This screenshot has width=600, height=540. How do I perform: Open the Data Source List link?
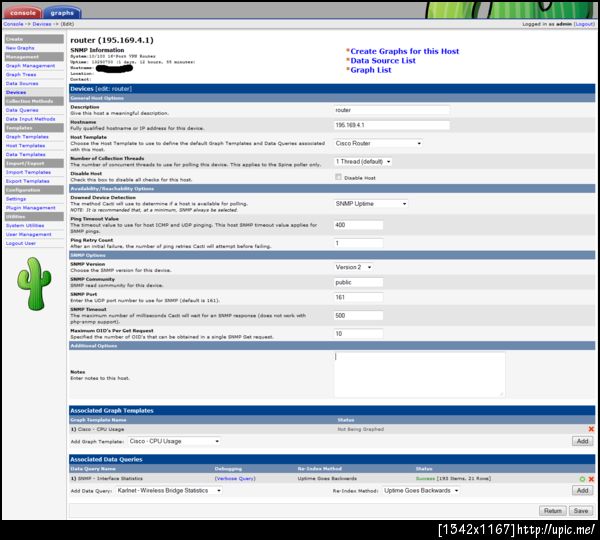click(x=383, y=60)
